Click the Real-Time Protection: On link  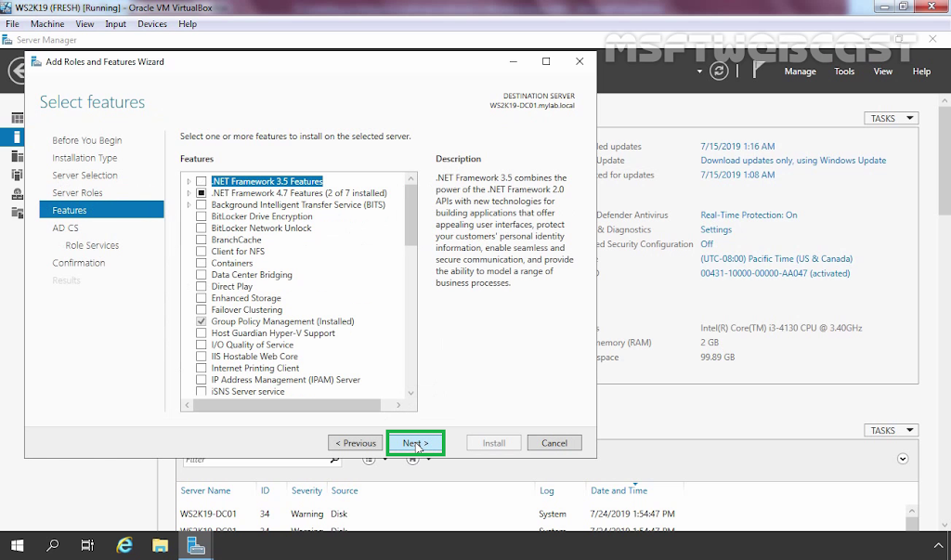click(749, 215)
